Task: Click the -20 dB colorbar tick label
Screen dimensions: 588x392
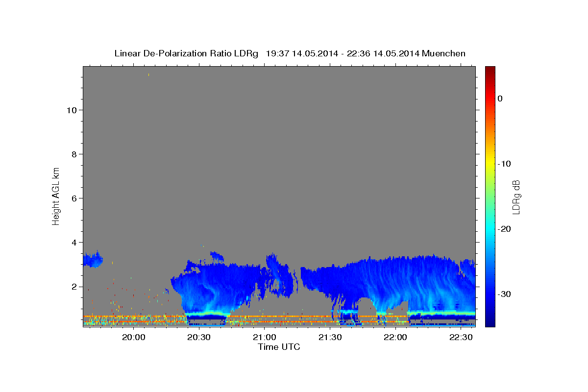Action: [x=504, y=229]
